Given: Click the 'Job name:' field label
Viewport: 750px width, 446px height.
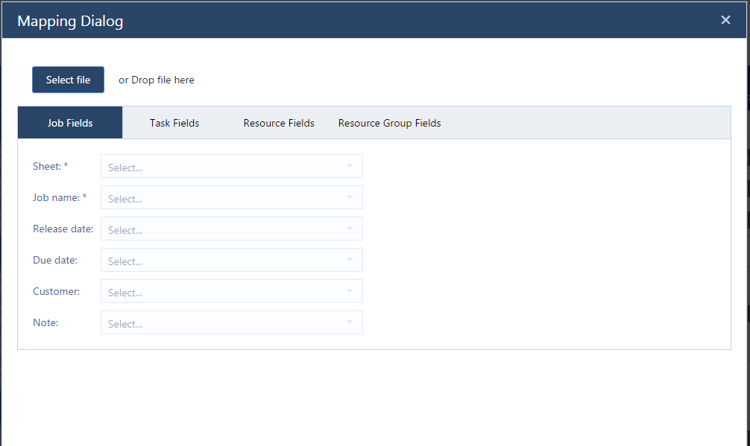Looking at the screenshot, I should 56,197.
